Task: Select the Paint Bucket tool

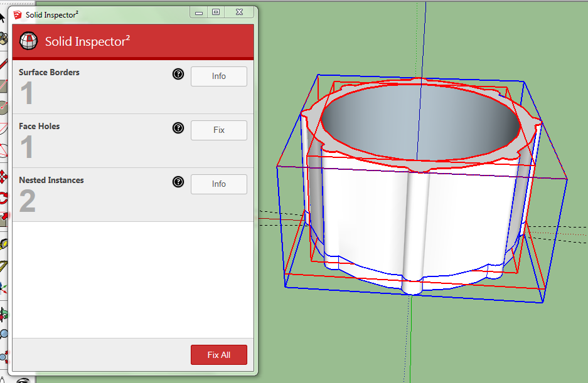Action: [3, 38]
